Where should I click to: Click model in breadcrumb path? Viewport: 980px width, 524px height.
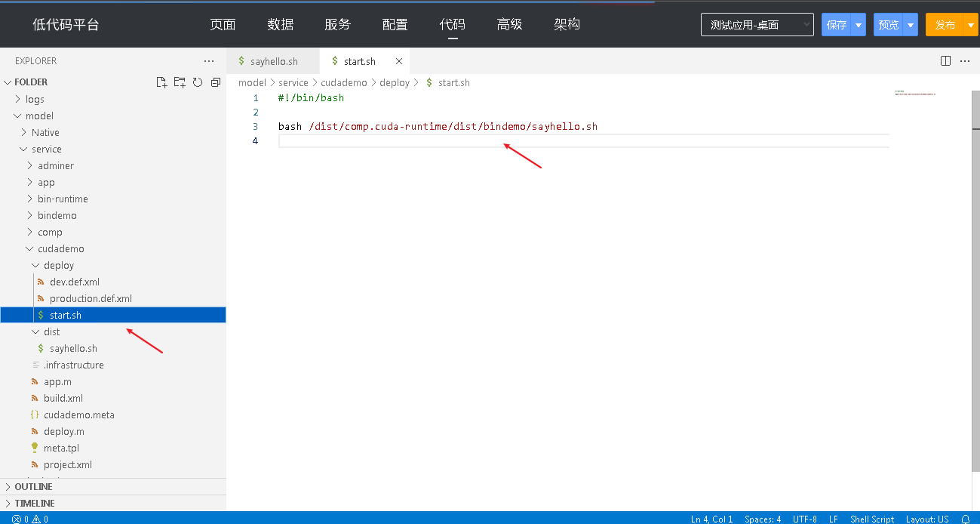click(252, 82)
